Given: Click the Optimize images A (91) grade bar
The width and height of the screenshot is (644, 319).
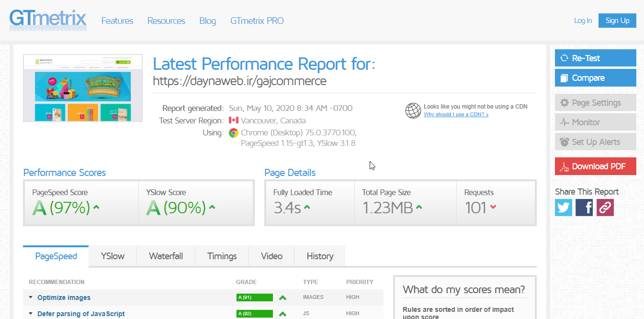Looking at the screenshot, I should coord(254,297).
